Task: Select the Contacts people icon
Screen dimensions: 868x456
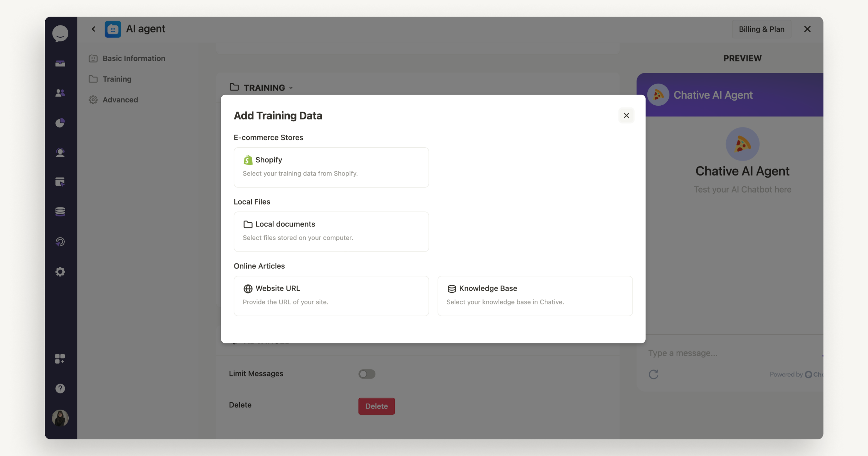Action: [60, 93]
